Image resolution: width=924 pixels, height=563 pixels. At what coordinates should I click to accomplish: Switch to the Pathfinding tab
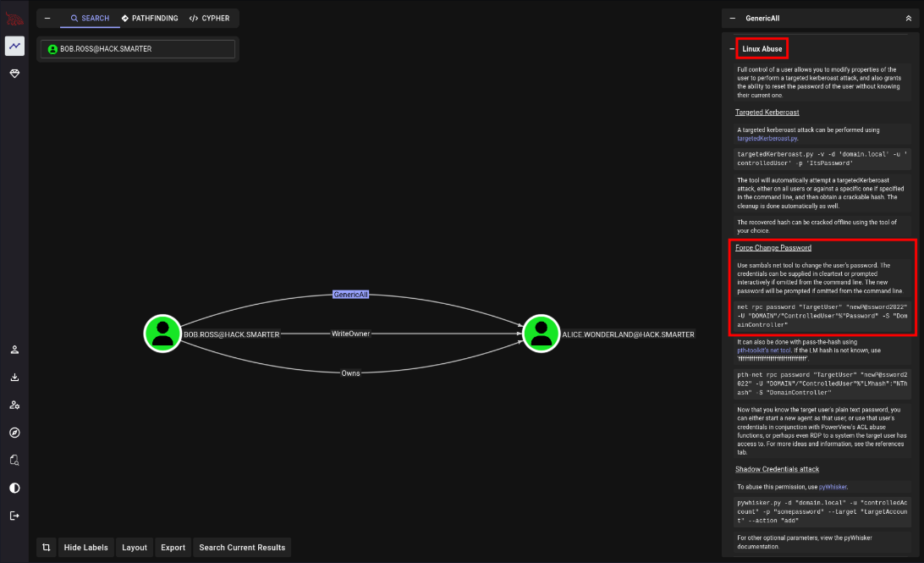(149, 18)
